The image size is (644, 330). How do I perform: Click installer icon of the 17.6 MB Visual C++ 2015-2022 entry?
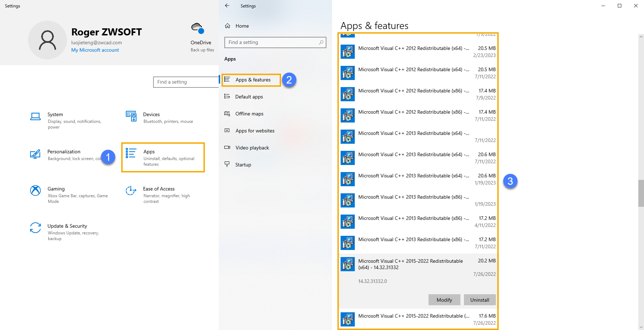[x=348, y=319]
